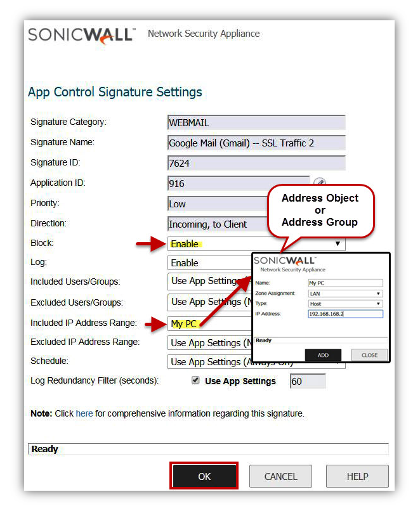Viewport: 420px width, 518px height.
Task: Open the Schedule dropdown
Action: pyautogui.click(x=256, y=362)
